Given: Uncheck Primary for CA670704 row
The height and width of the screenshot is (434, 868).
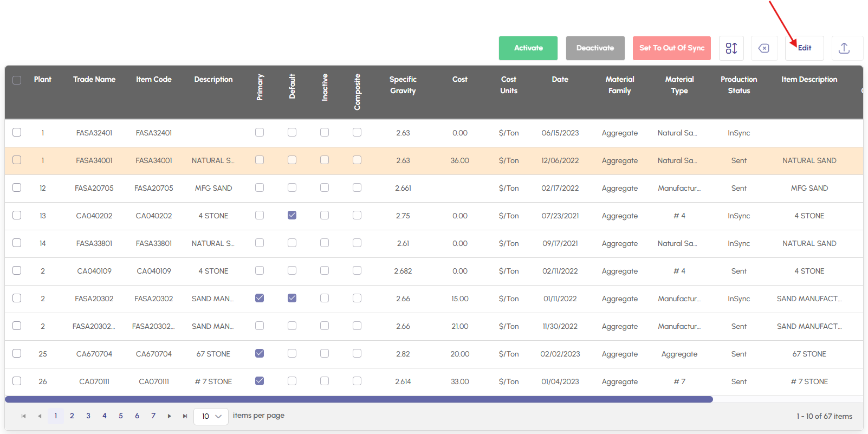Looking at the screenshot, I should pyautogui.click(x=260, y=353).
